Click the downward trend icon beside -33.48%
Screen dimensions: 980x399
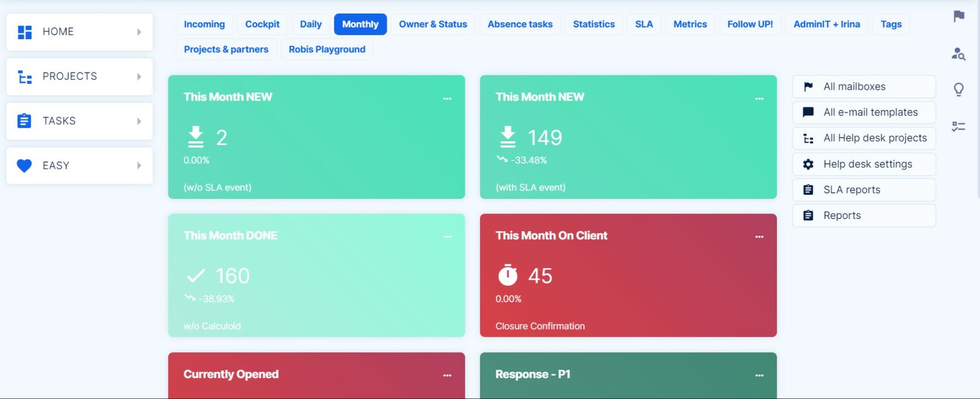coord(502,159)
